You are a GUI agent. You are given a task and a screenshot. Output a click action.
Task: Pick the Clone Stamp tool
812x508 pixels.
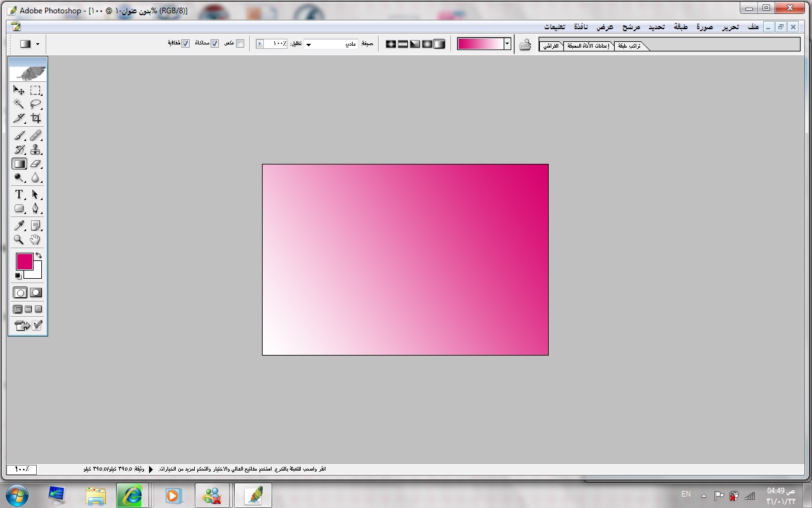pos(36,150)
